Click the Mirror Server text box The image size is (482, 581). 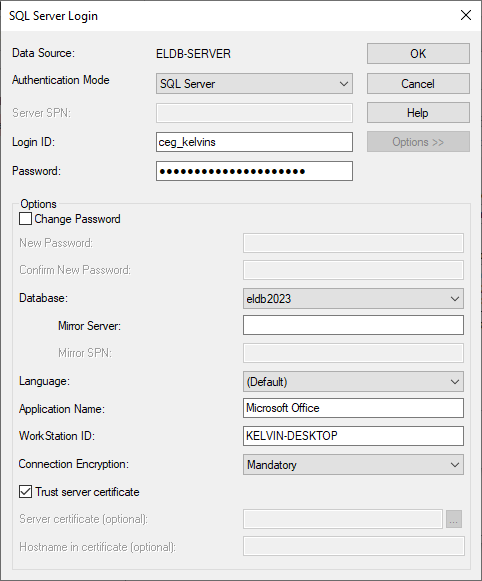tap(353, 325)
